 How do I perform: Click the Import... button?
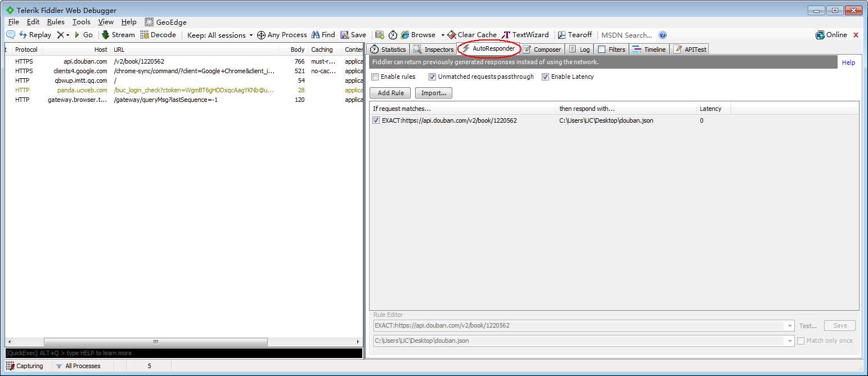pyautogui.click(x=434, y=93)
